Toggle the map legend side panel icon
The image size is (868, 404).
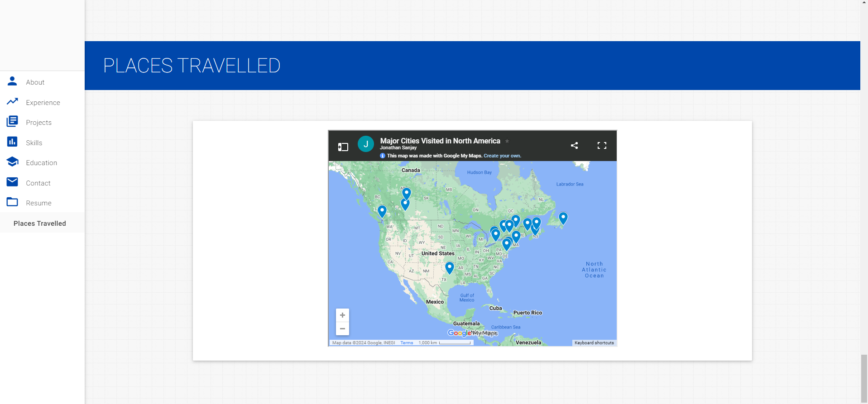coord(343,147)
